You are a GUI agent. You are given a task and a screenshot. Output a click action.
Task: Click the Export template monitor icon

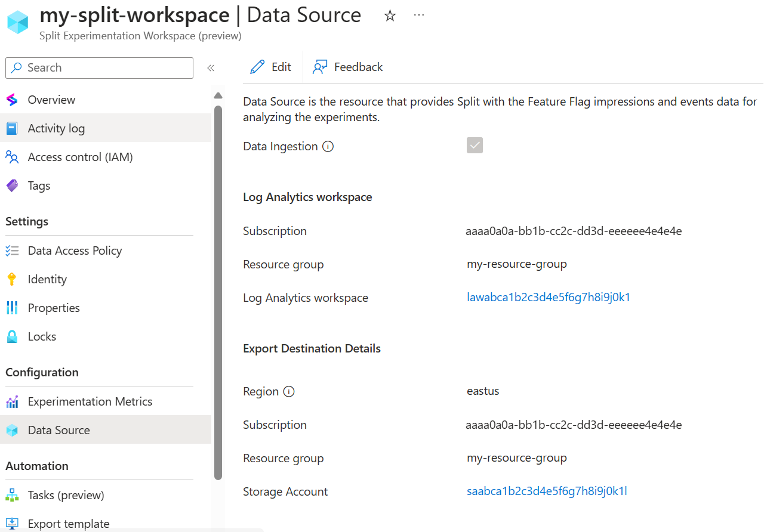coord(12,524)
